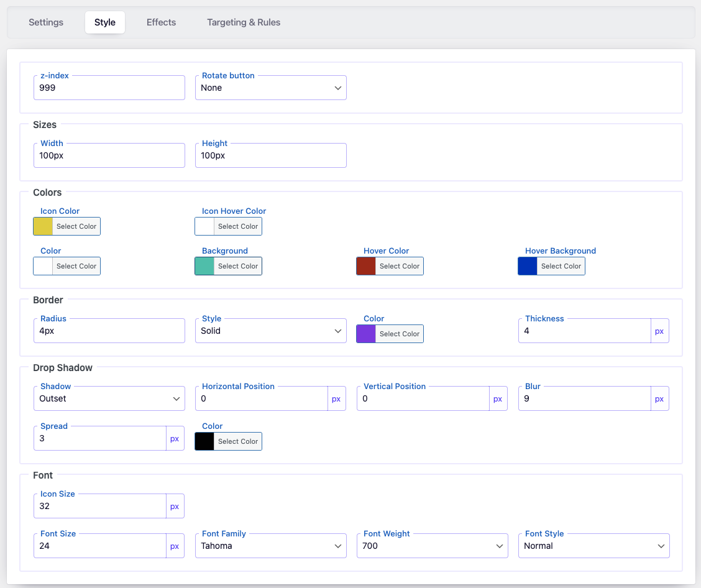Open the Font Weight dropdown
This screenshot has width=701, height=588.
point(432,546)
